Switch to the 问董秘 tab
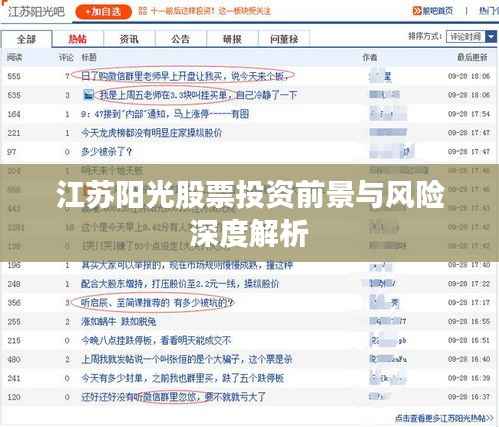The image size is (499, 427). (284, 39)
